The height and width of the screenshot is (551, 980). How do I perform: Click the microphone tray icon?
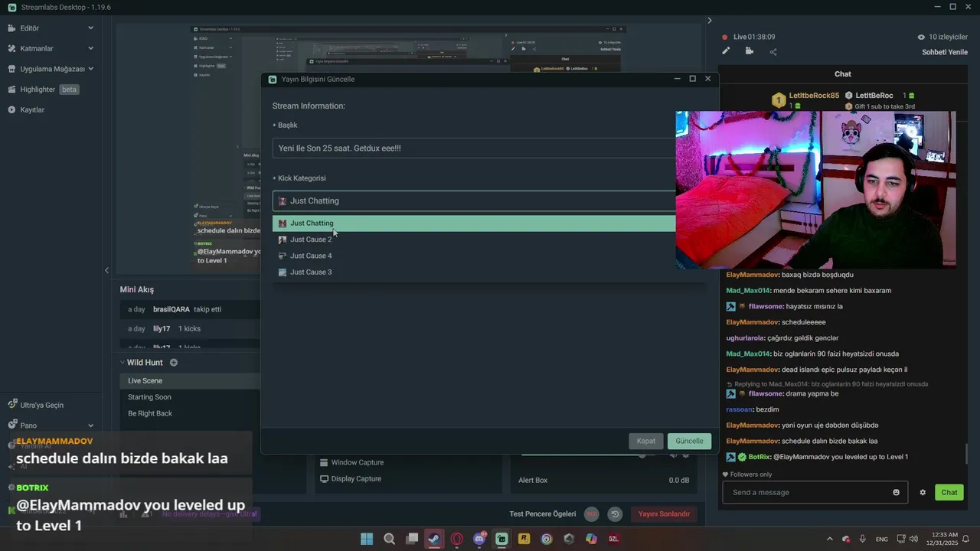coord(862,539)
